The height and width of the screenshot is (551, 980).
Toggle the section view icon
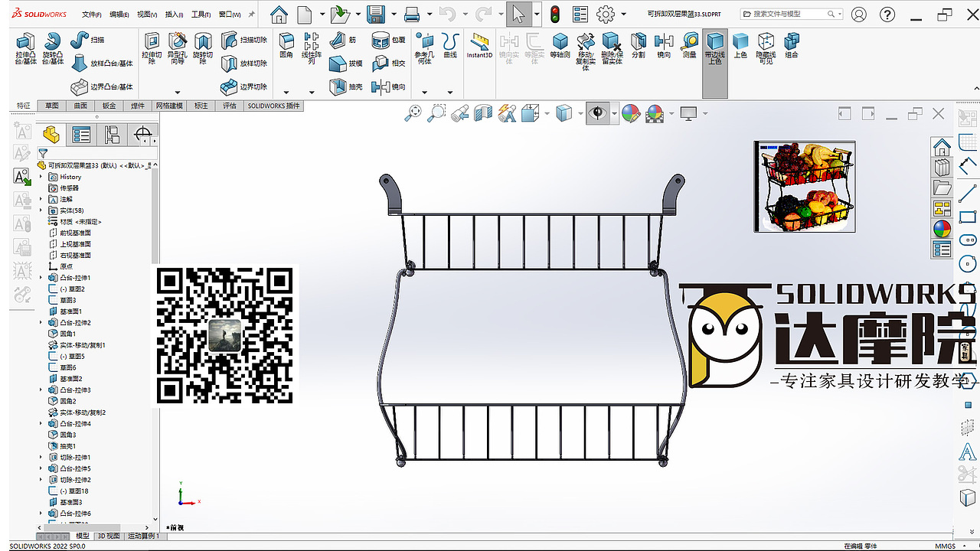(x=482, y=114)
